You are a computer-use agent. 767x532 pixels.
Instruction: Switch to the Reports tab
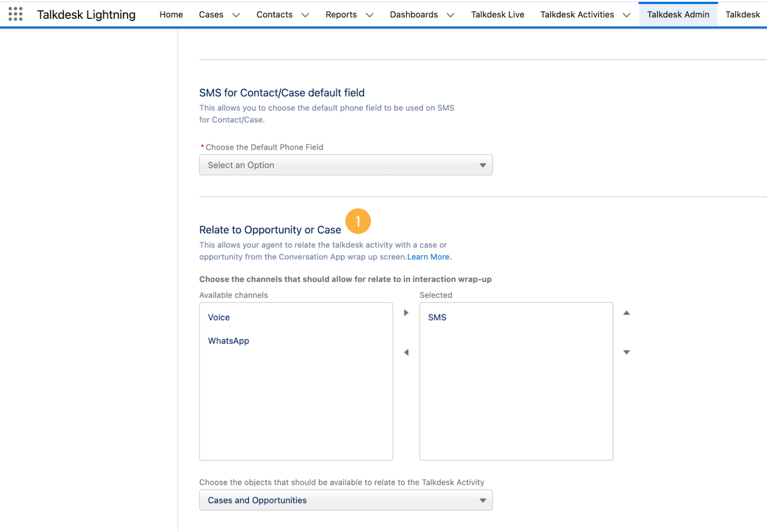point(341,14)
